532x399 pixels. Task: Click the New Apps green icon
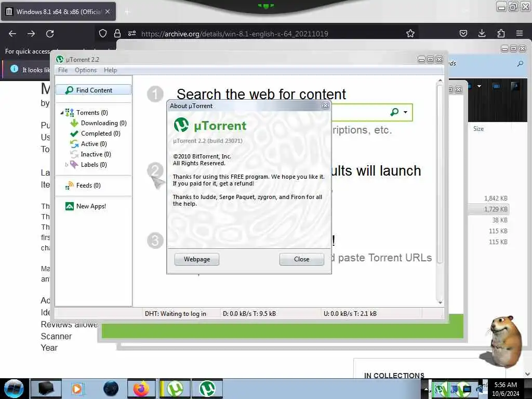(69, 206)
